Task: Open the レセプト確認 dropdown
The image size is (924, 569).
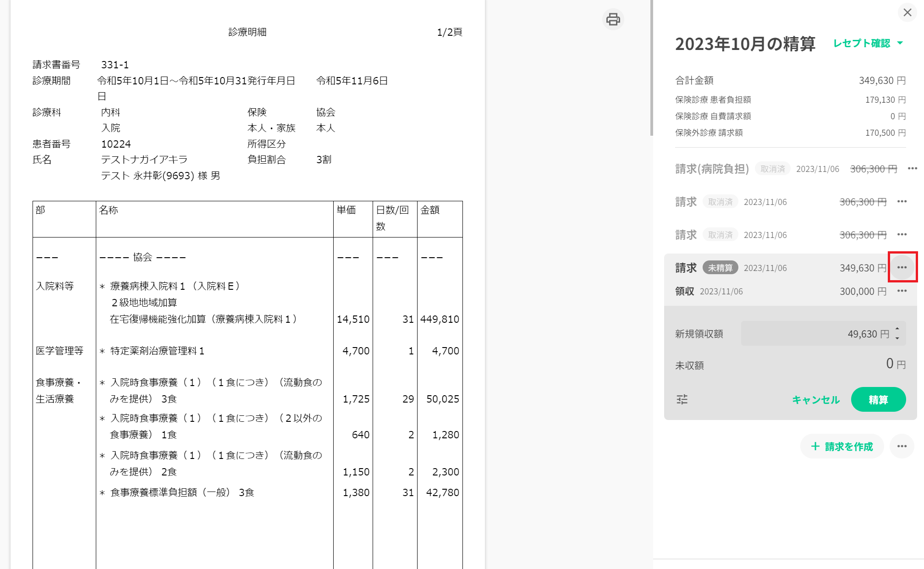Action: click(868, 43)
